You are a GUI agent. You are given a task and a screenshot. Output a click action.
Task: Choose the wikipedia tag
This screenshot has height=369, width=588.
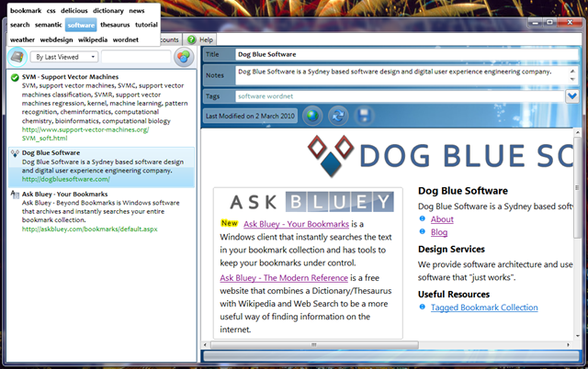click(x=93, y=39)
